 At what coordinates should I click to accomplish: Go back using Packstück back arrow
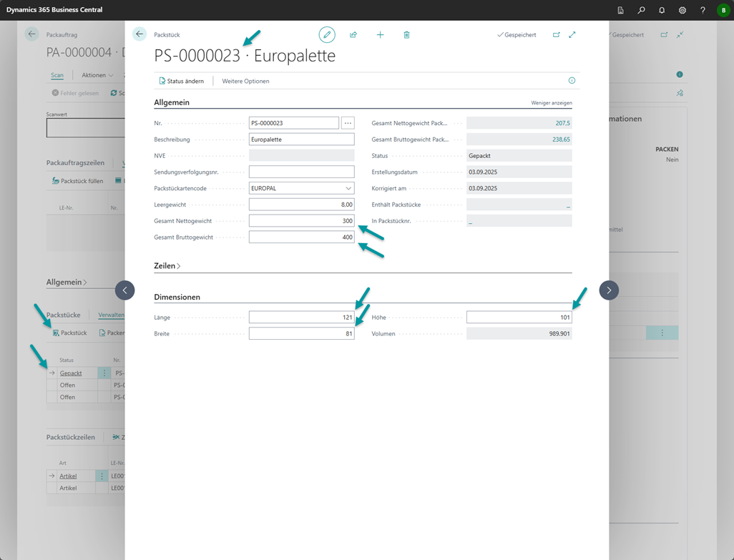pos(140,34)
